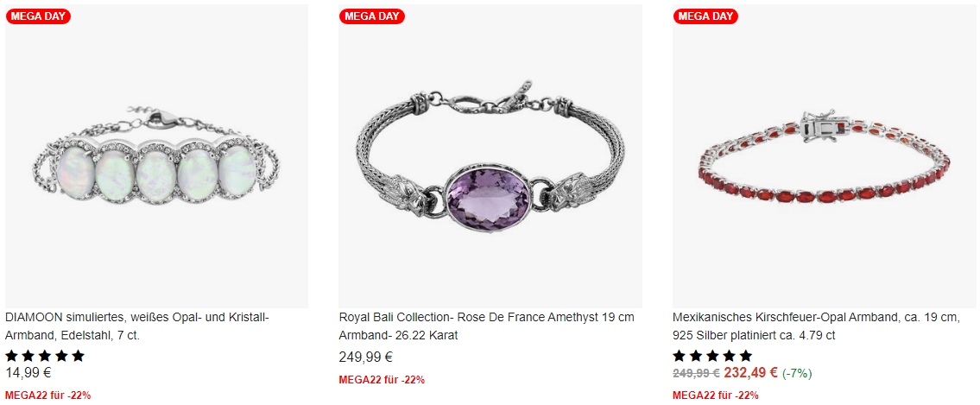Click the Mexikanisches Kirschfeuer-Opal Armband title
The image size is (980, 405).
click(x=816, y=326)
